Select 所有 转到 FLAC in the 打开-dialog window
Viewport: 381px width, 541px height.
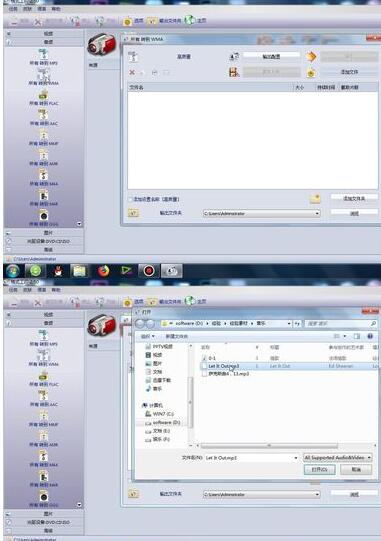click(43, 378)
